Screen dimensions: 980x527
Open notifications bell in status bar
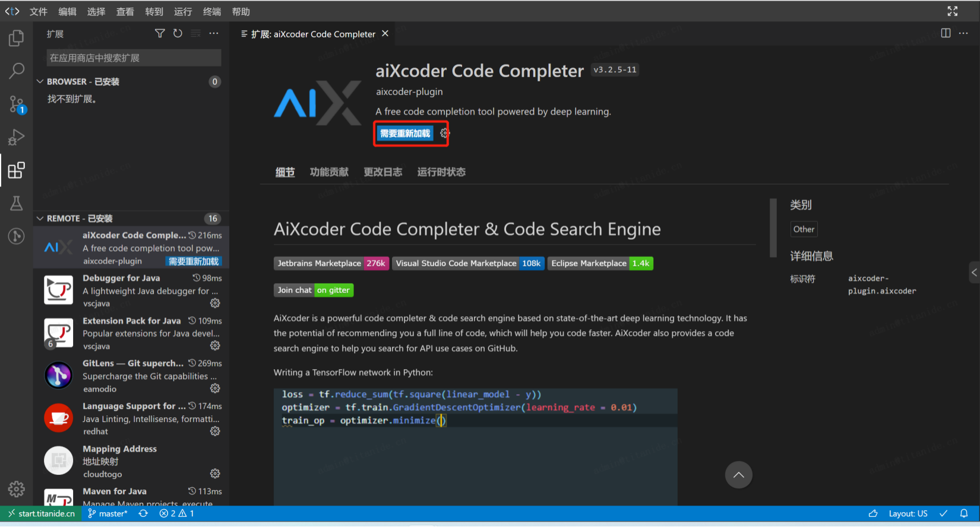coord(964,513)
